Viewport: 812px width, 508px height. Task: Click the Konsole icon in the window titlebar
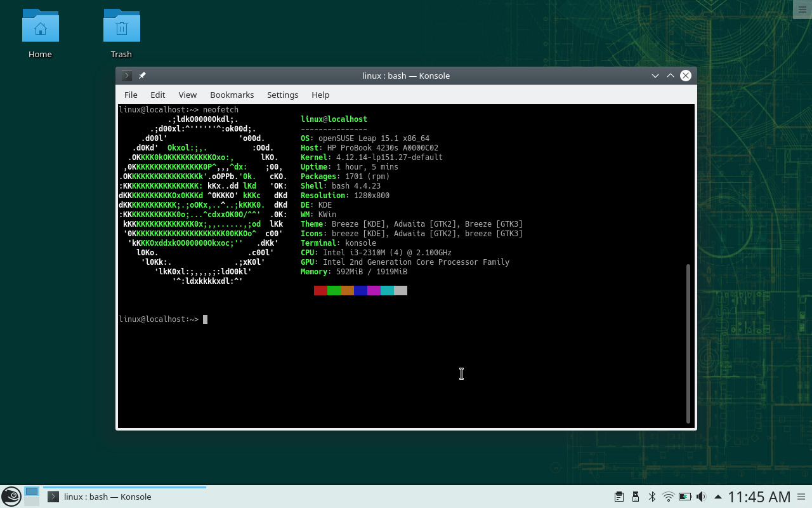pyautogui.click(x=126, y=75)
